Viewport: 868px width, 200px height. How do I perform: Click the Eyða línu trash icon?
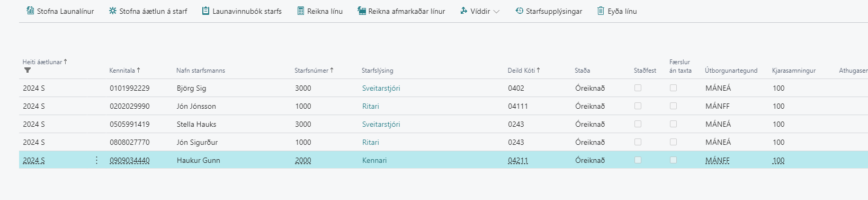coord(601,11)
